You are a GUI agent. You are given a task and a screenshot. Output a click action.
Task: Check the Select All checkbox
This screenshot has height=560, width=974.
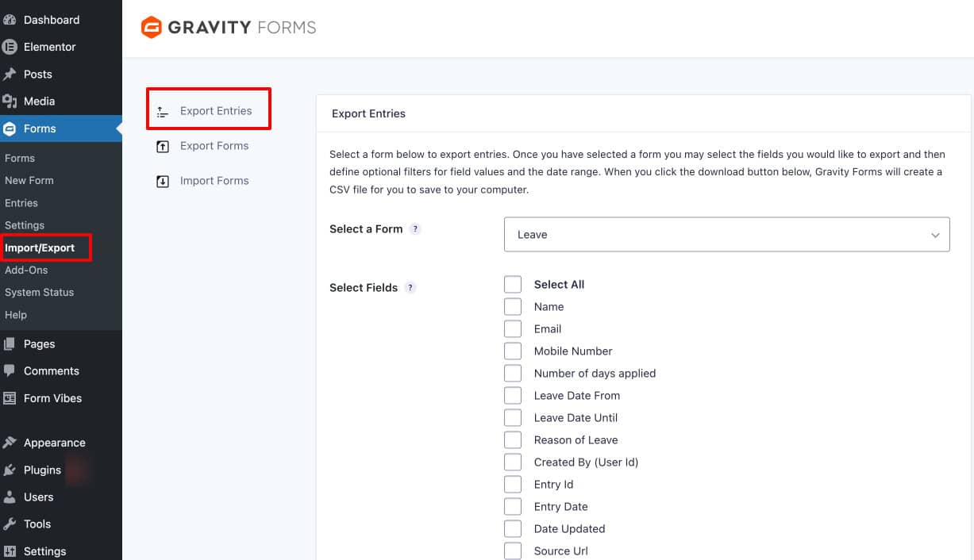click(x=513, y=284)
